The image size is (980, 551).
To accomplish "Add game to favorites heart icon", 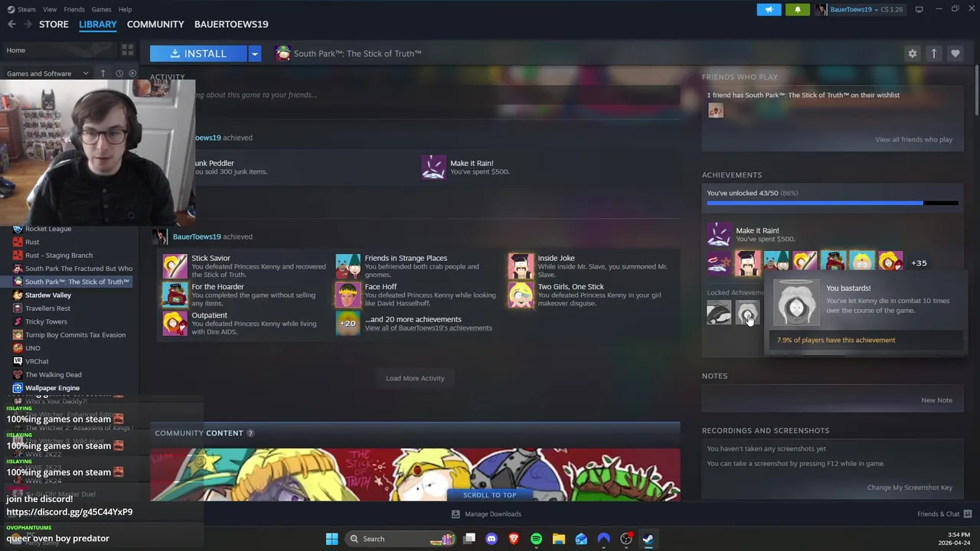I will (955, 54).
